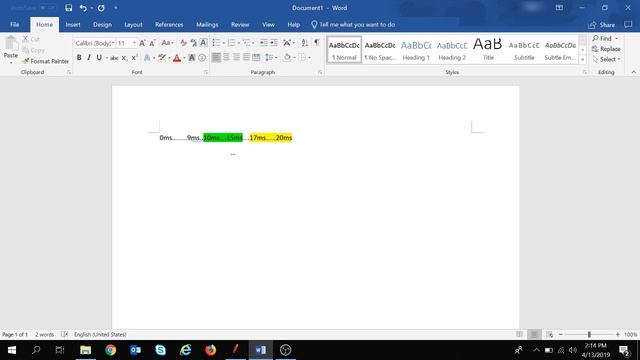Open the Help tab
Image resolution: width=640 pixels, height=360 pixels.
point(293,24)
